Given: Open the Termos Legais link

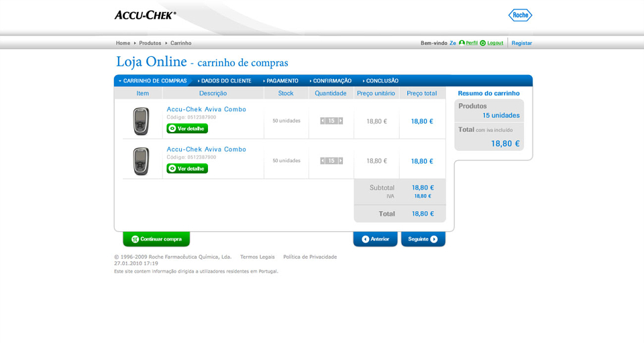Looking at the screenshot, I should [x=257, y=257].
